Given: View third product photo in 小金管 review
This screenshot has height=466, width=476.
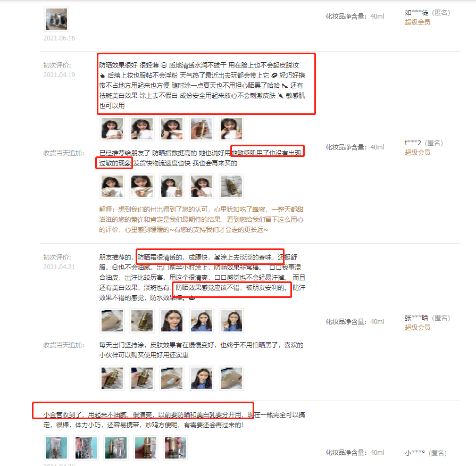Looking at the screenshot, I should 115,448.
